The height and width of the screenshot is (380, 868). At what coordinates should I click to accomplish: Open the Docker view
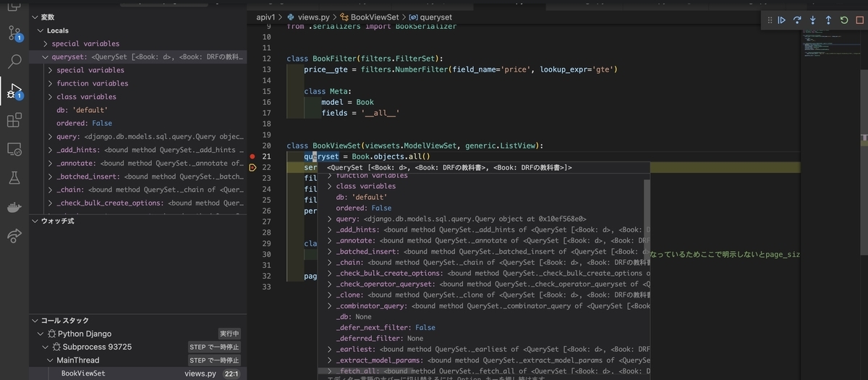[14, 207]
